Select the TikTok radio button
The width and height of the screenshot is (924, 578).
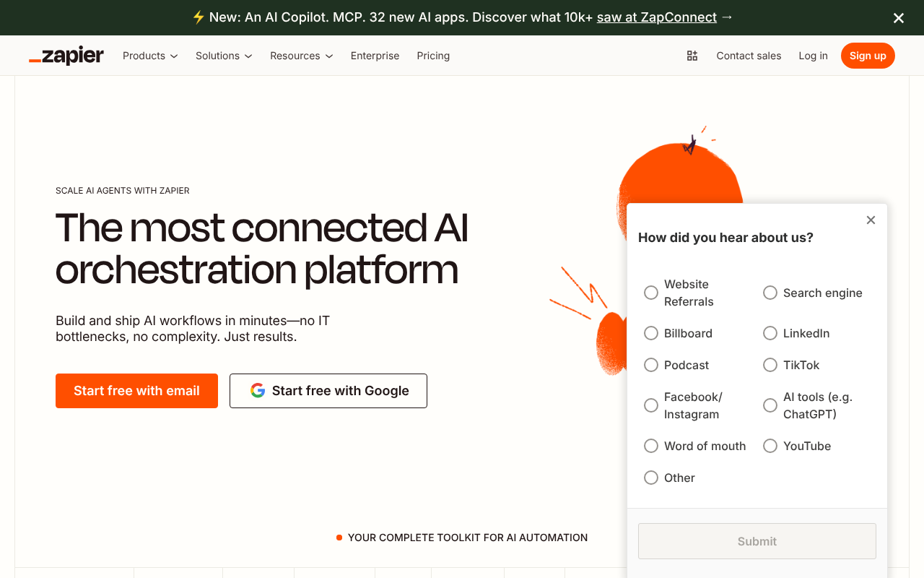coord(770,365)
